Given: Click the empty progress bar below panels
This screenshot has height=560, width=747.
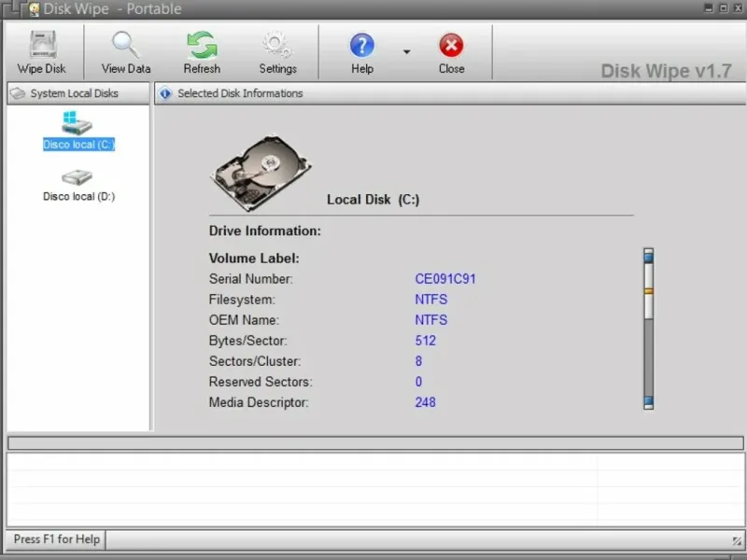Looking at the screenshot, I should tap(375, 443).
